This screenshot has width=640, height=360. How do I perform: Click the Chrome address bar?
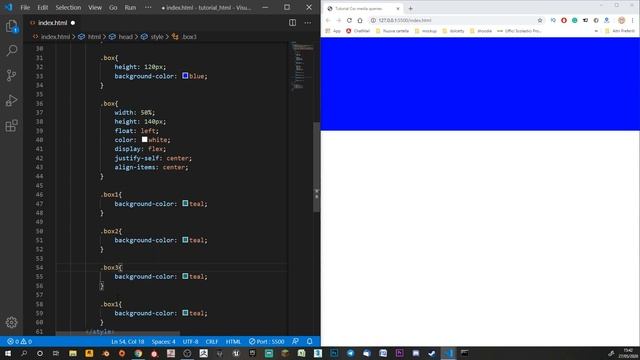click(455, 20)
